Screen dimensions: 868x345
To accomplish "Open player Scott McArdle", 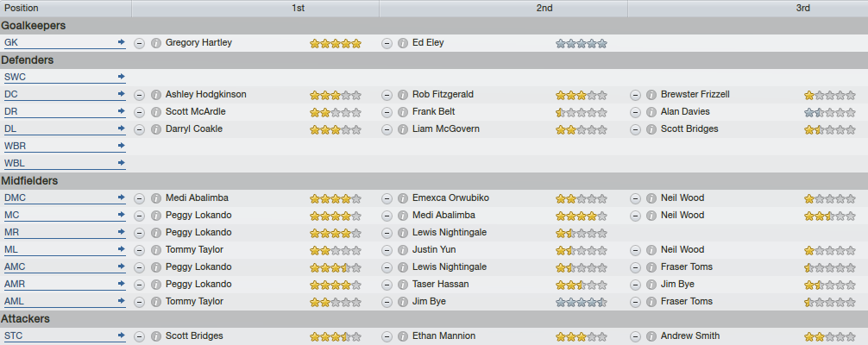I will pos(195,111).
